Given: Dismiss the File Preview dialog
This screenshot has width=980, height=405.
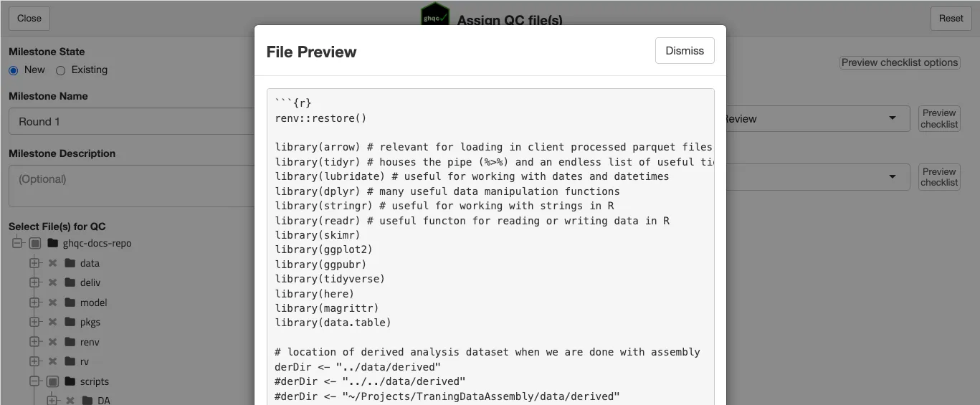Looking at the screenshot, I should point(684,51).
